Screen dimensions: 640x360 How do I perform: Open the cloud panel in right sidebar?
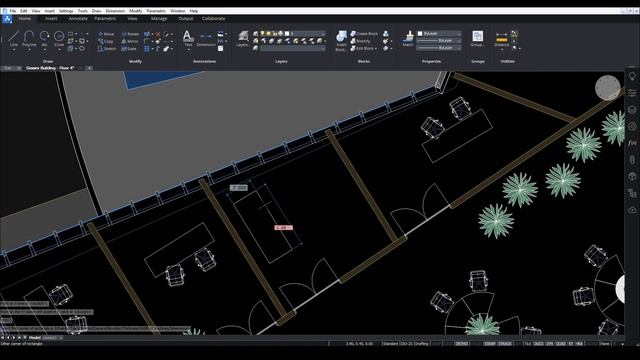632,210
